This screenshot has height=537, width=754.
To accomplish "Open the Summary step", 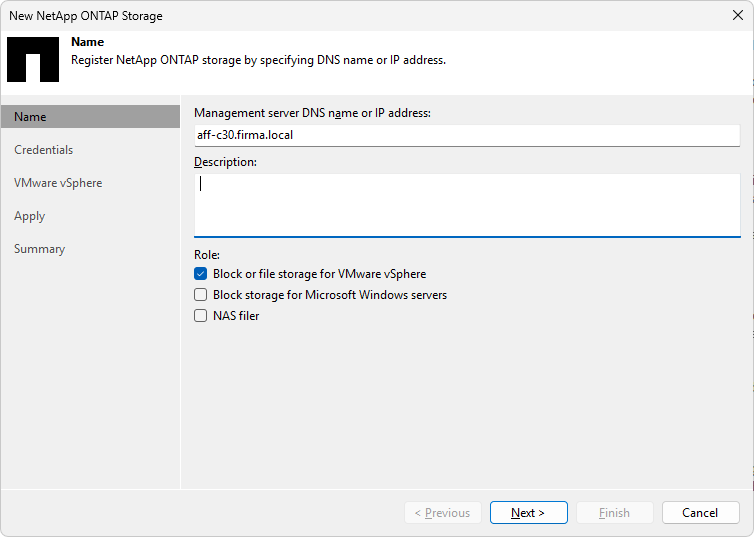I will click(x=39, y=249).
